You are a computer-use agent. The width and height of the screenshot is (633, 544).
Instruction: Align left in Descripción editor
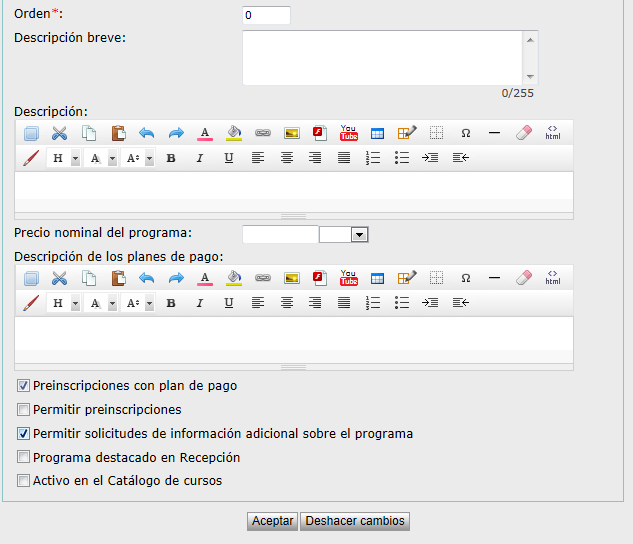click(258, 158)
